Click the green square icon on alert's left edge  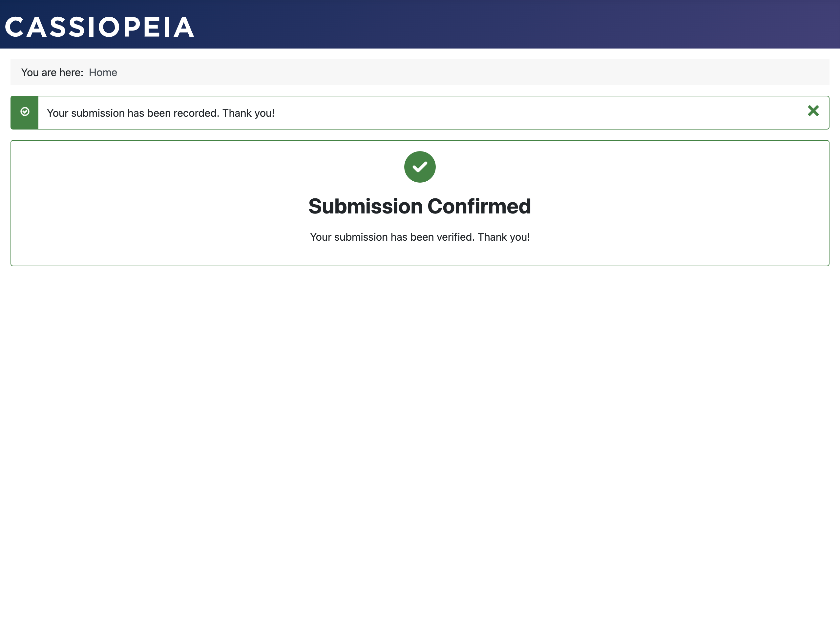coord(25,112)
